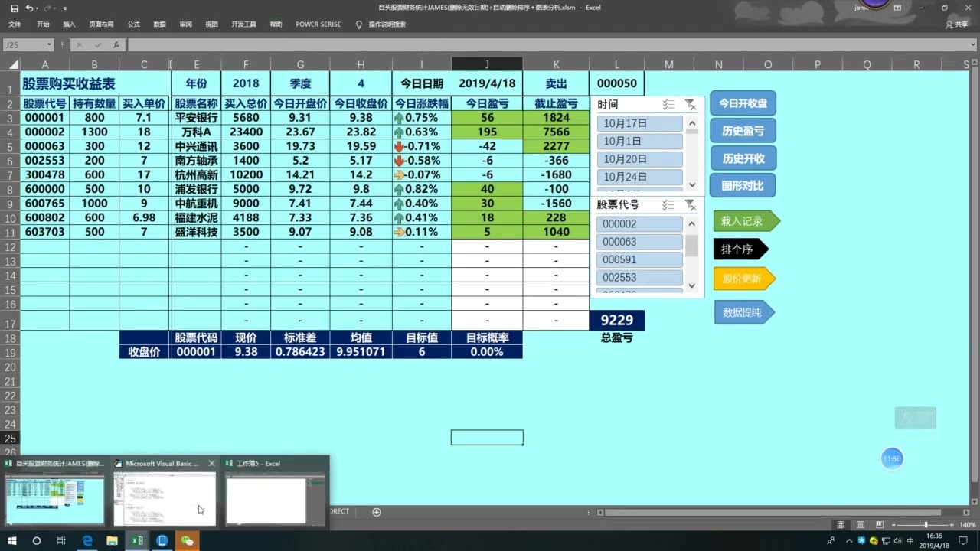Select 10月1日 in the 时间 slicer
The height and width of the screenshot is (551, 980).
click(639, 142)
